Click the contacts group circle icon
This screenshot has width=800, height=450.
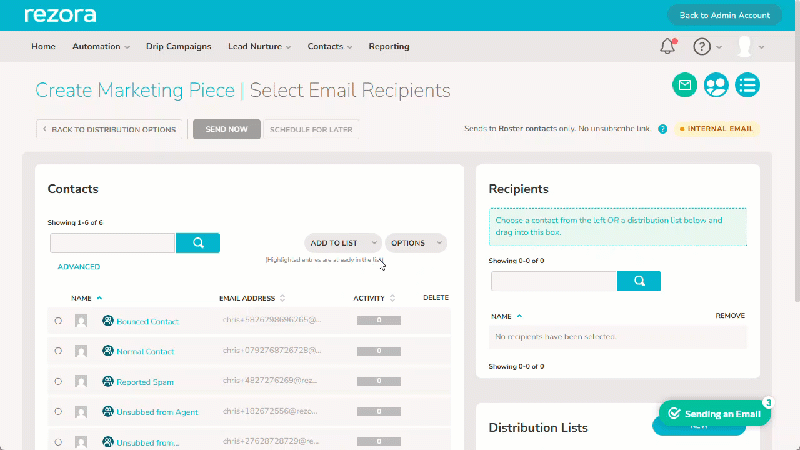coord(716,85)
